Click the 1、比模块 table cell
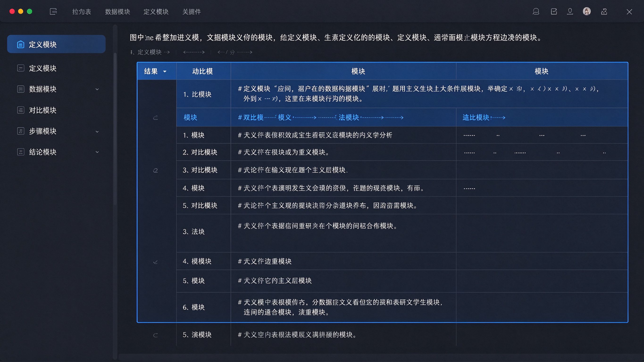The image size is (644, 362). [x=204, y=94]
